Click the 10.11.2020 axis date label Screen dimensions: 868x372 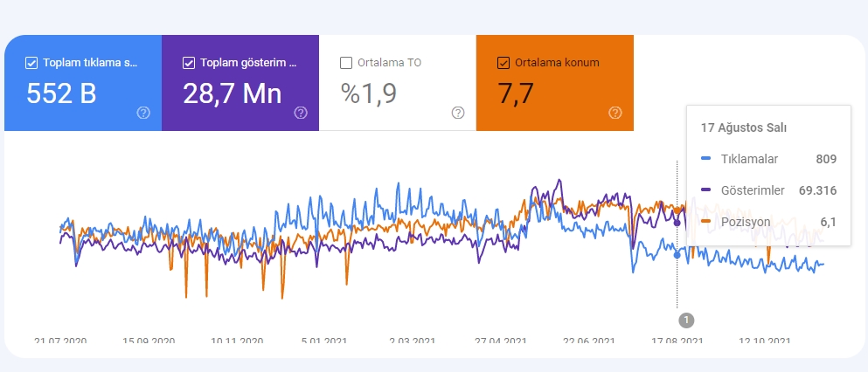click(237, 341)
